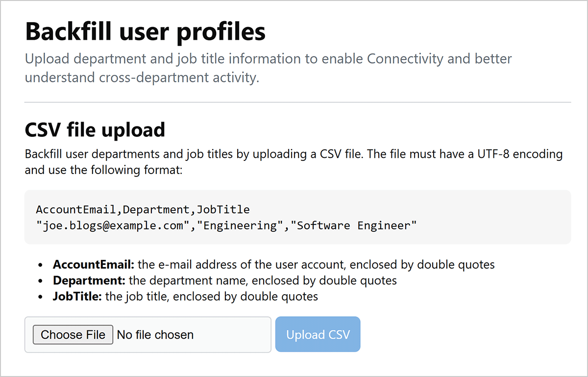Click the Choose File button
The width and height of the screenshot is (588, 377).
[73, 335]
